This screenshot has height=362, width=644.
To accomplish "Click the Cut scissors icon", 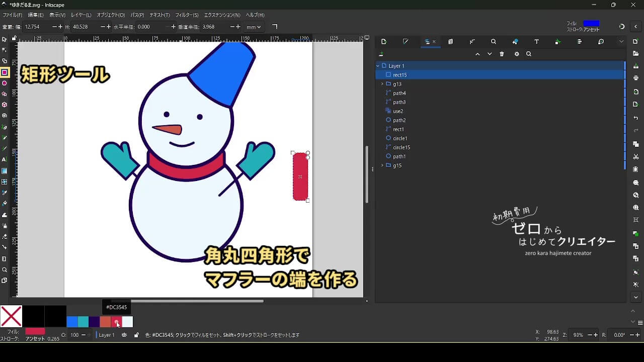I will tap(636, 157).
